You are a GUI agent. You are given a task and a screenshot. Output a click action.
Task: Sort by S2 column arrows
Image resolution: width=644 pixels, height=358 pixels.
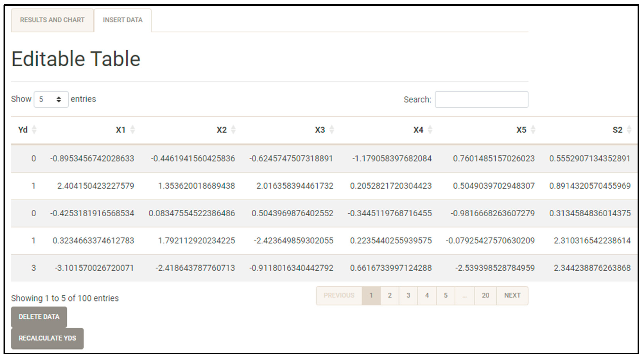tap(629, 130)
